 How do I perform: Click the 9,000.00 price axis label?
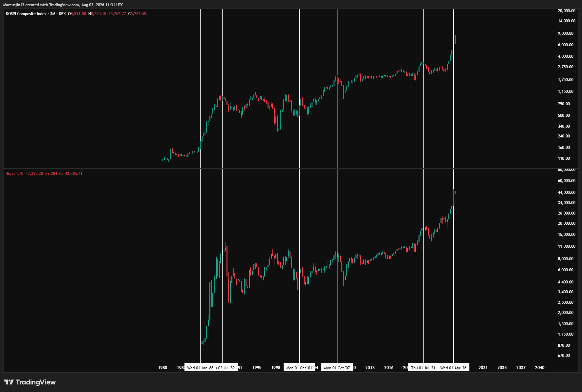[x=566, y=33]
